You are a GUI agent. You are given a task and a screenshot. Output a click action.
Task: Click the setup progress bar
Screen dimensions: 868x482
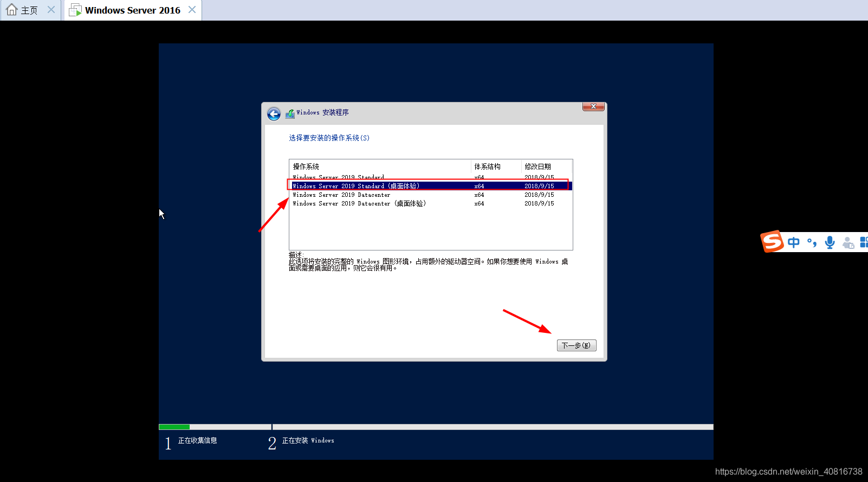pyautogui.click(x=436, y=427)
